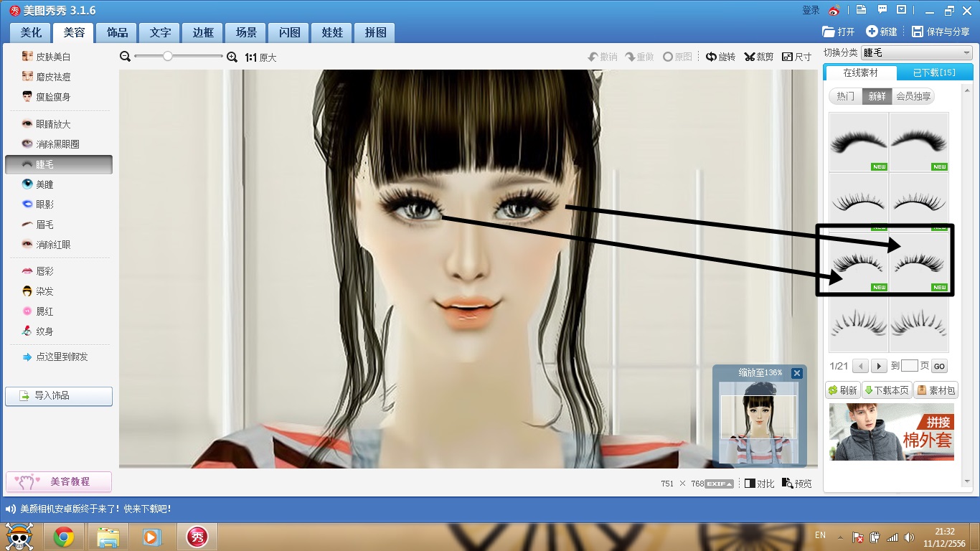Zoom in with the plus magnifier
The height and width of the screenshot is (551, 980).
(x=232, y=57)
